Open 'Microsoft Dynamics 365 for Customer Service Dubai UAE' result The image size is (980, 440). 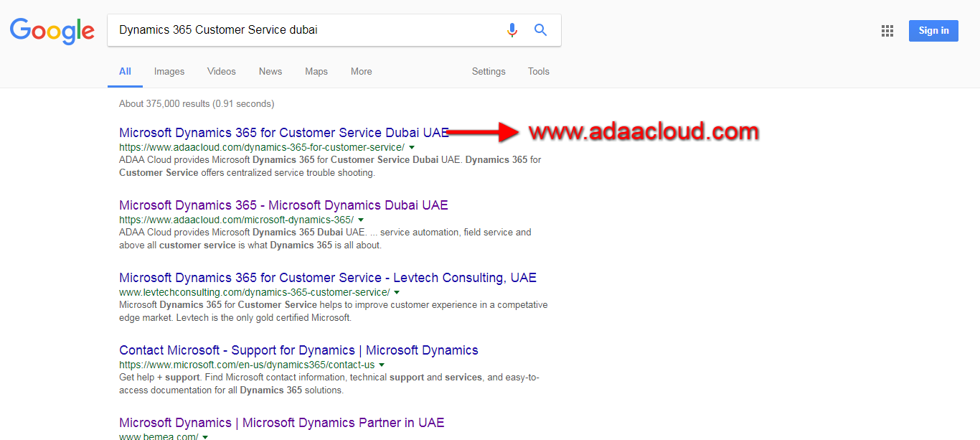coord(283,133)
